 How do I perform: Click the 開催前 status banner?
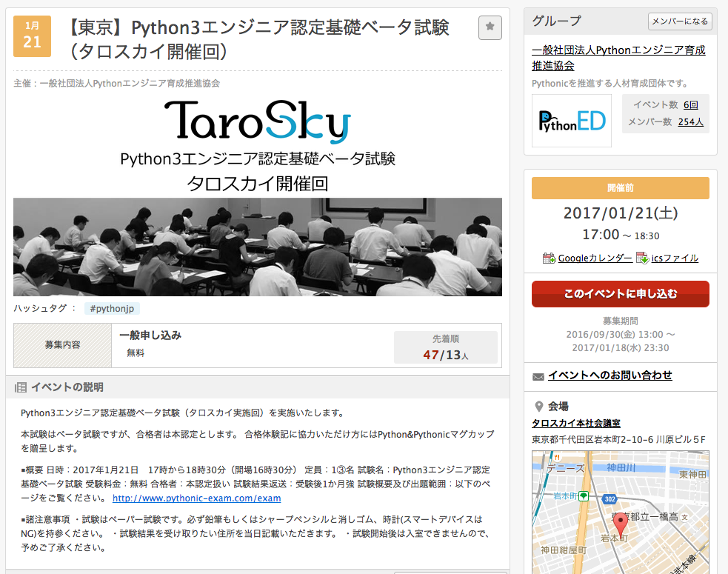click(621, 188)
